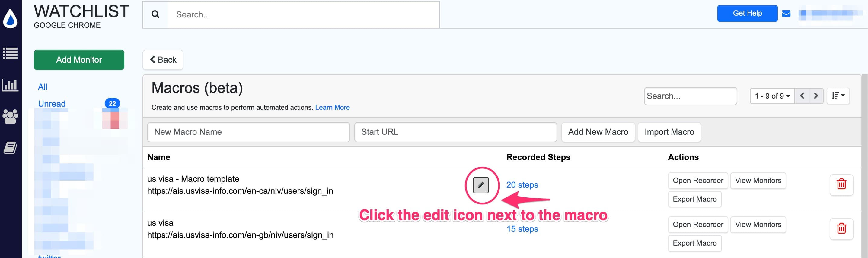868x258 pixels.
Task: Open the sort order dropdown
Action: [838, 96]
